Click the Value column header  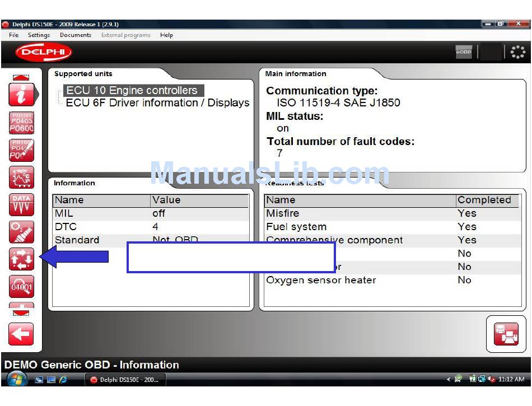(x=199, y=200)
